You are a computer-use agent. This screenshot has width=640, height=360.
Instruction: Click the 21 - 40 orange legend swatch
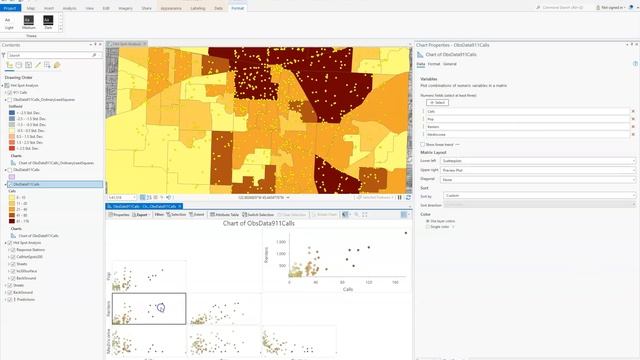point(12,209)
